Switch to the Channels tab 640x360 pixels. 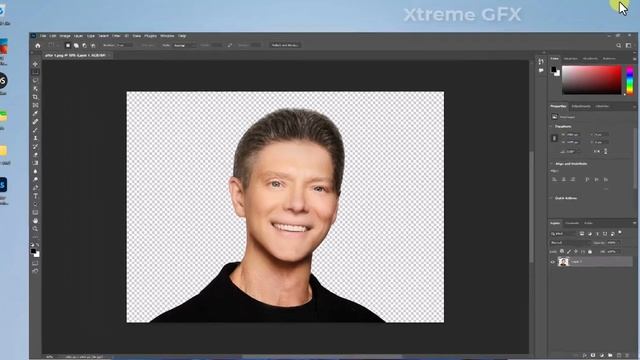572,223
